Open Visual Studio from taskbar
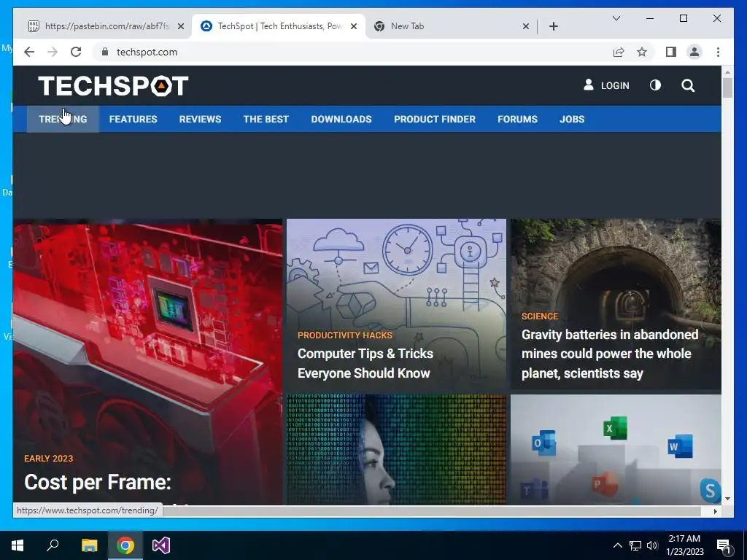Image resolution: width=747 pixels, height=560 pixels. [x=161, y=545]
